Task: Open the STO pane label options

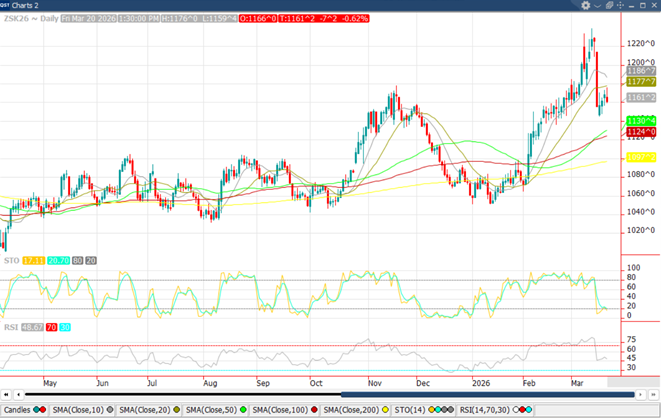Action: coord(11,260)
